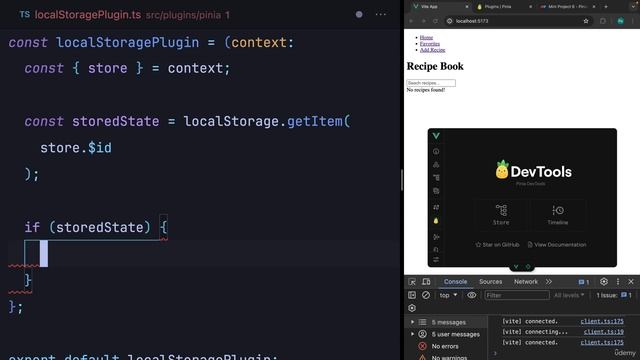This screenshot has width=640, height=360.
Task: Open the browser profile avatar
Action: pos(620,21)
